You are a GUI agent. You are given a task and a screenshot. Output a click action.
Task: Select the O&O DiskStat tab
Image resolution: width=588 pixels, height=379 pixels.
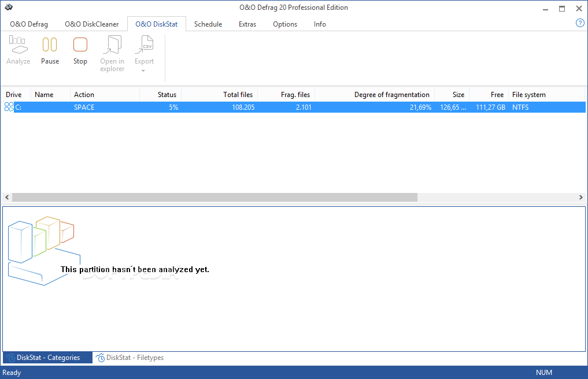(156, 24)
